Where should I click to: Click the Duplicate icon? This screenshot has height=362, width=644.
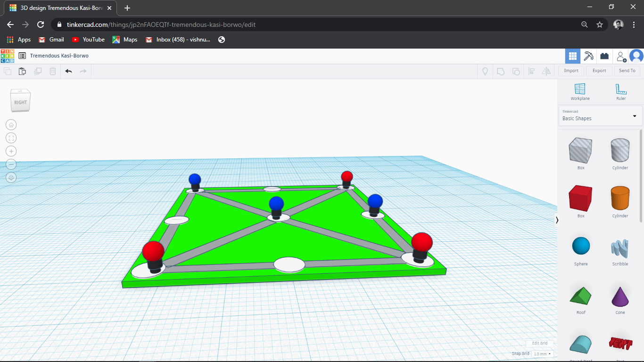[x=38, y=71]
